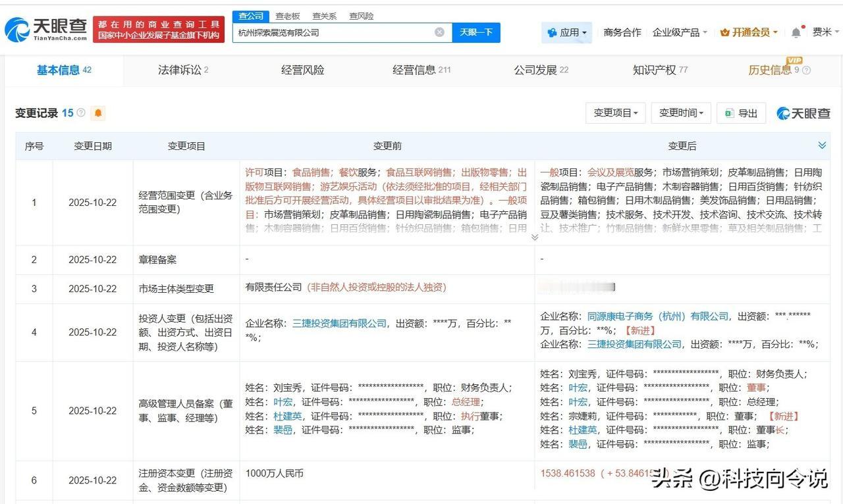The height and width of the screenshot is (504, 843).
Task: Open the 变更项目 filter dropdown
Action: [615, 113]
